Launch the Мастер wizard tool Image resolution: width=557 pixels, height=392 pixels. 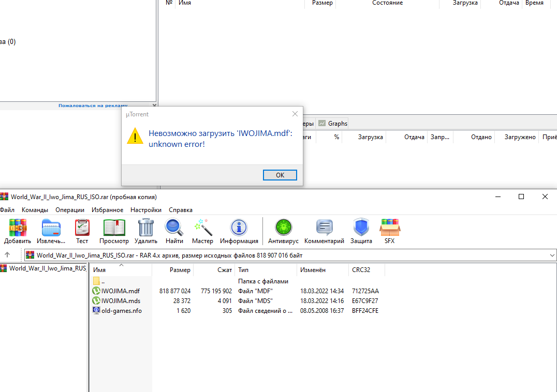point(202,231)
